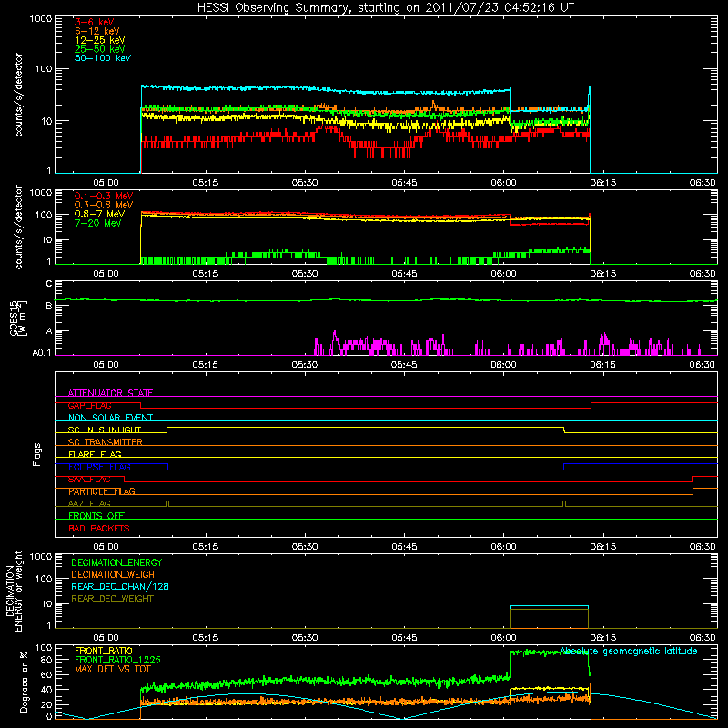Viewport: 728px width, 728px height.
Task: Click the vertical Flags axis label
Action: coord(37,454)
